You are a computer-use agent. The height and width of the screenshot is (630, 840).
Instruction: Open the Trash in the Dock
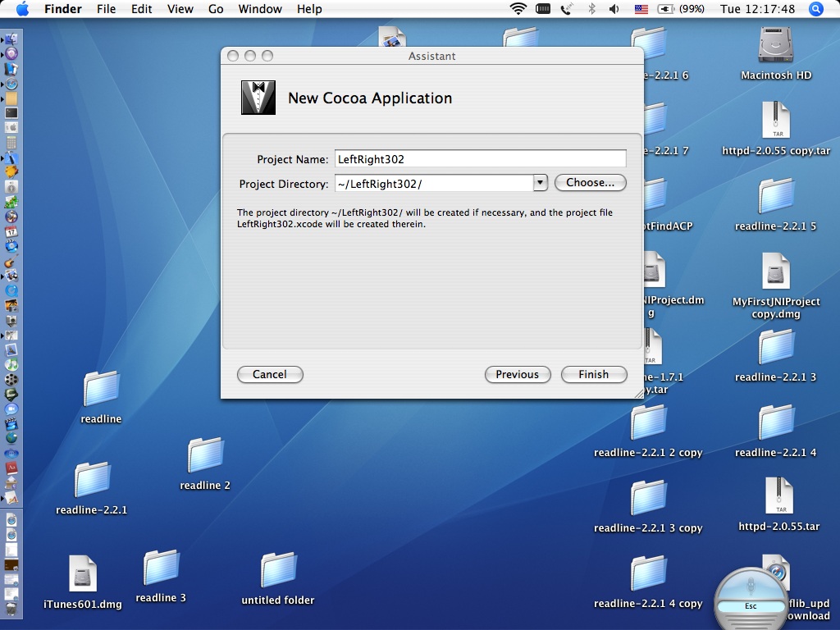[11, 609]
